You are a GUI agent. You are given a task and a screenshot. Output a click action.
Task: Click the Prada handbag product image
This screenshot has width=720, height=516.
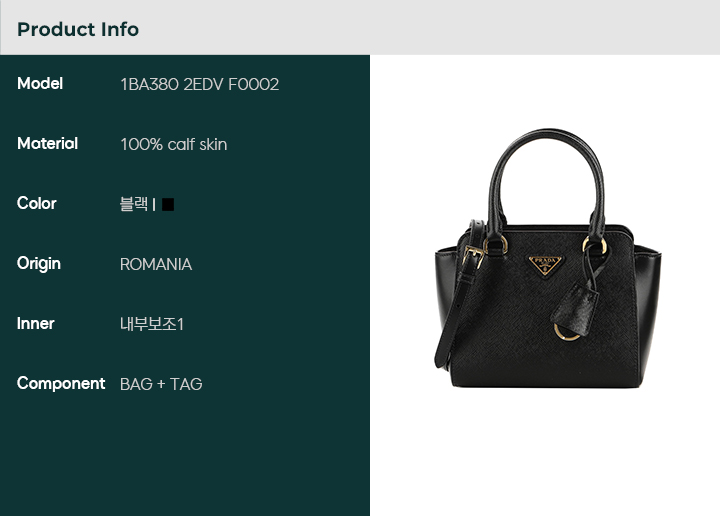(548, 258)
